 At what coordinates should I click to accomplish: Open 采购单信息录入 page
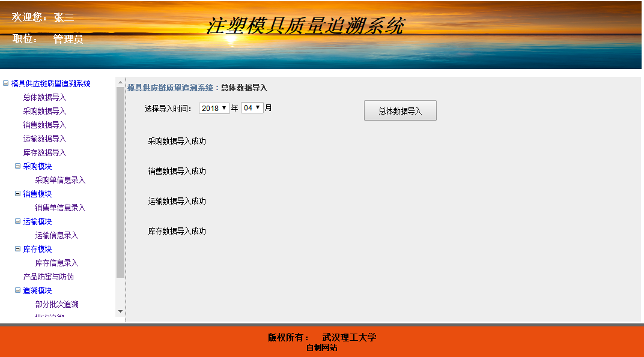[x=60, y=180]
